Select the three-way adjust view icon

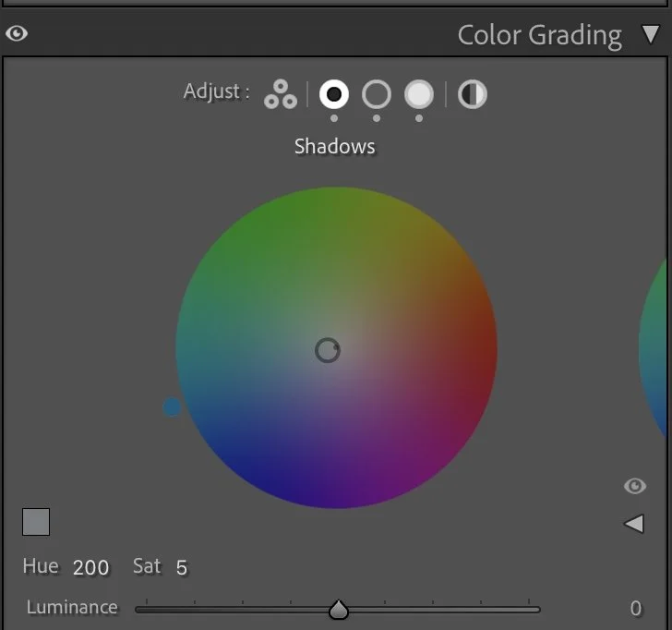click(281, 94)
